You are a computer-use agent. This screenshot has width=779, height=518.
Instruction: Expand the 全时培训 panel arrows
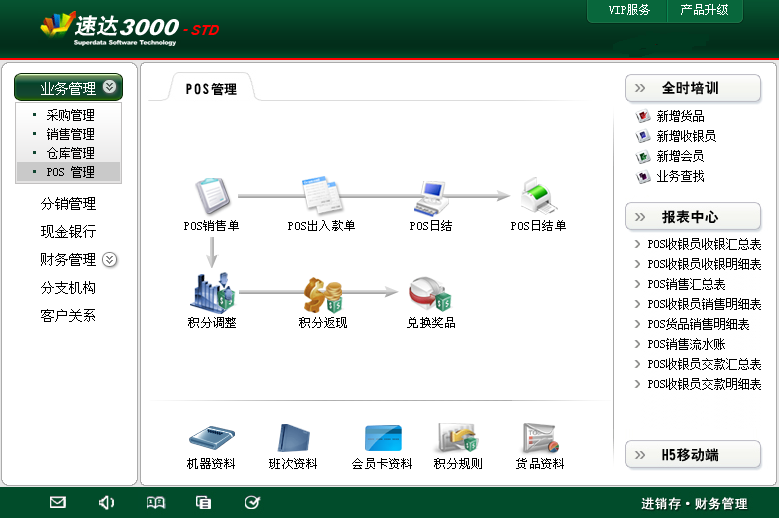click(x=640, y=88)
